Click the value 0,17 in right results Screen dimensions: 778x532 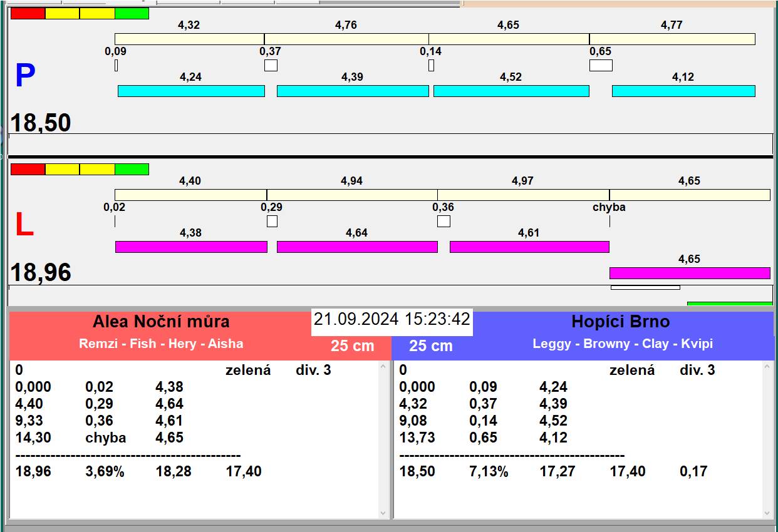694,472
